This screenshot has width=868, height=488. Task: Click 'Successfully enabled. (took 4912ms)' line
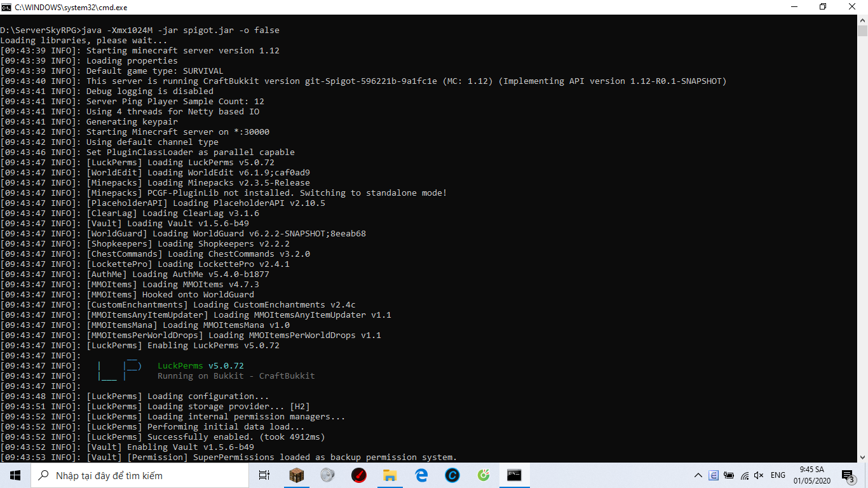point(163,437)
